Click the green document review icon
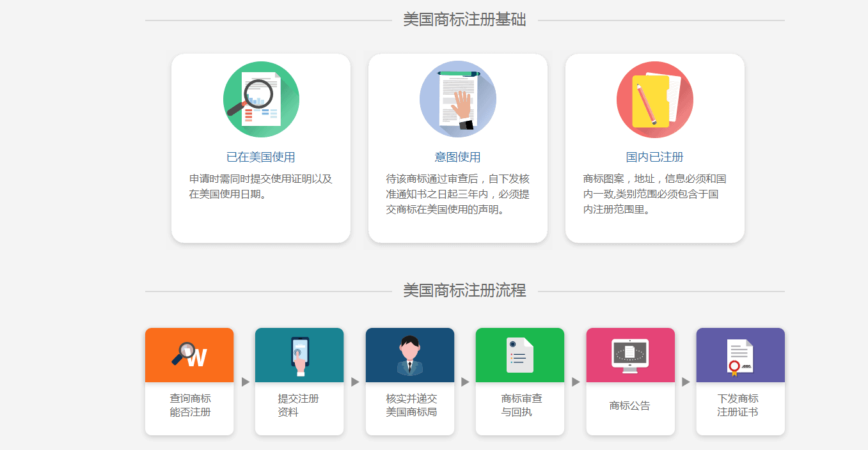 (x=520, y=355)
